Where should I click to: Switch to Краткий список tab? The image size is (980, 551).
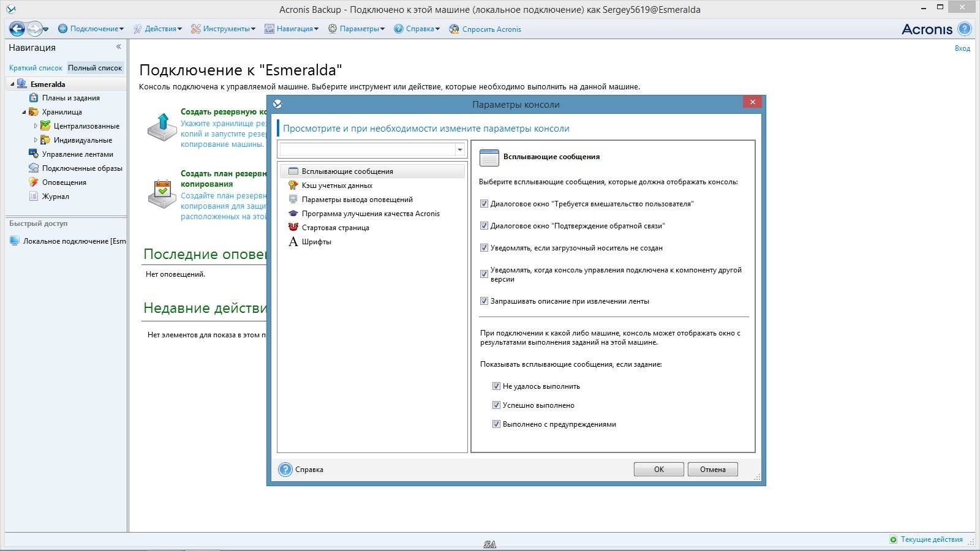[x=36, y=68]
